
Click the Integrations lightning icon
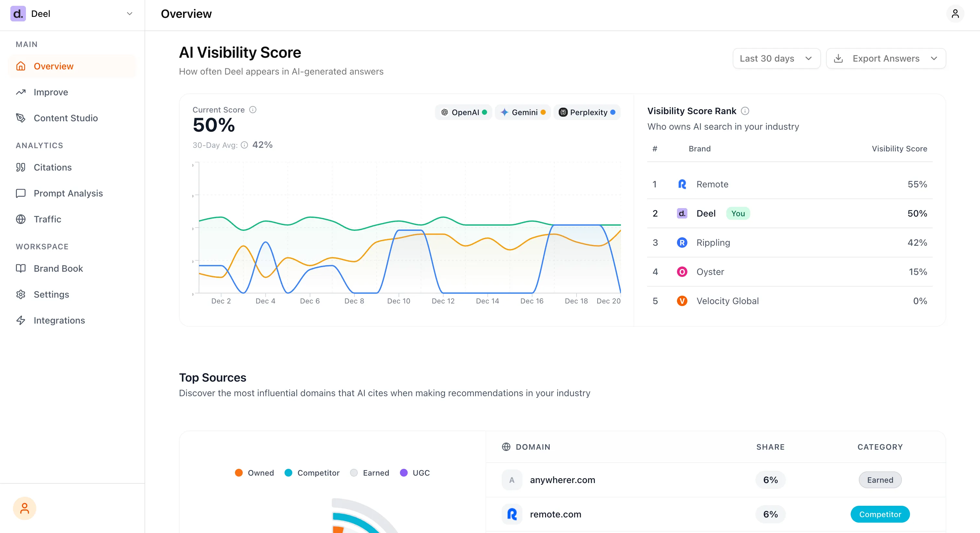[x=21, y=320]
